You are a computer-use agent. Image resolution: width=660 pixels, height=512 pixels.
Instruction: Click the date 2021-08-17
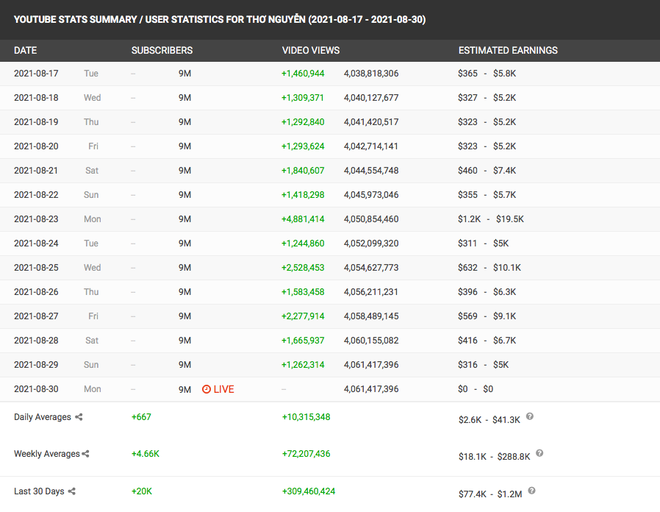click(x=36, y=73)
